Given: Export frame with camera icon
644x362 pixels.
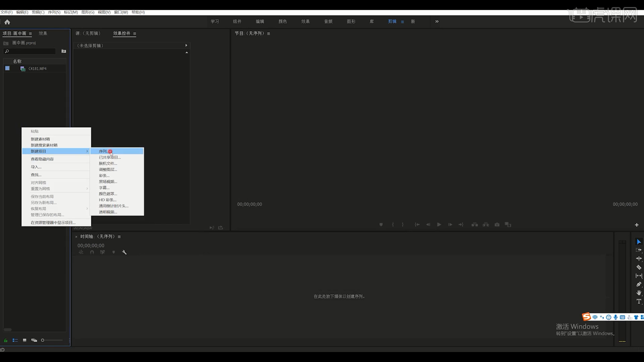Looking at the screenshot, I should pos(497,225).
